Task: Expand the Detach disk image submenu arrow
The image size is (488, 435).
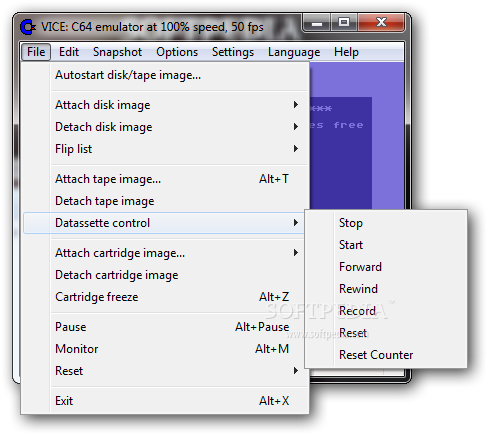Action: [296, 127]
